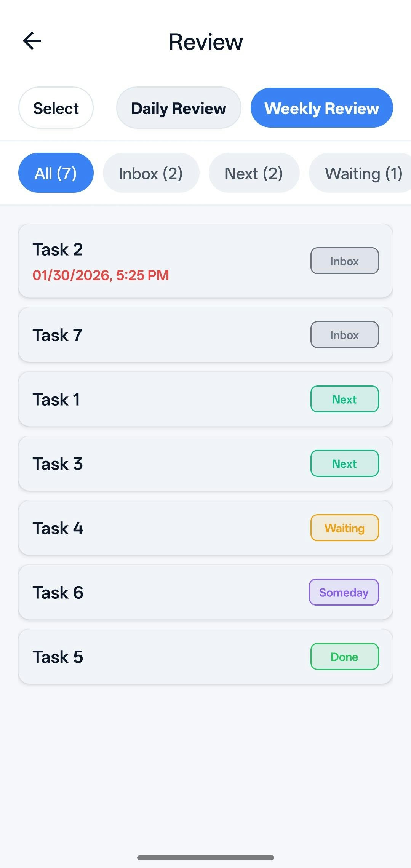
Task: Click the Inbox badge on Task 7
Action: coord(344,334)
